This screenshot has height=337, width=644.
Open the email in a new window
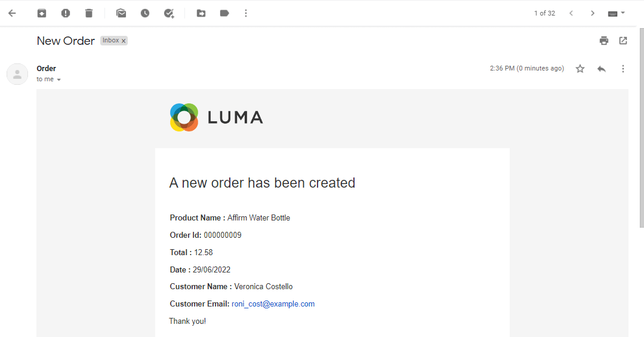[623, 41]
